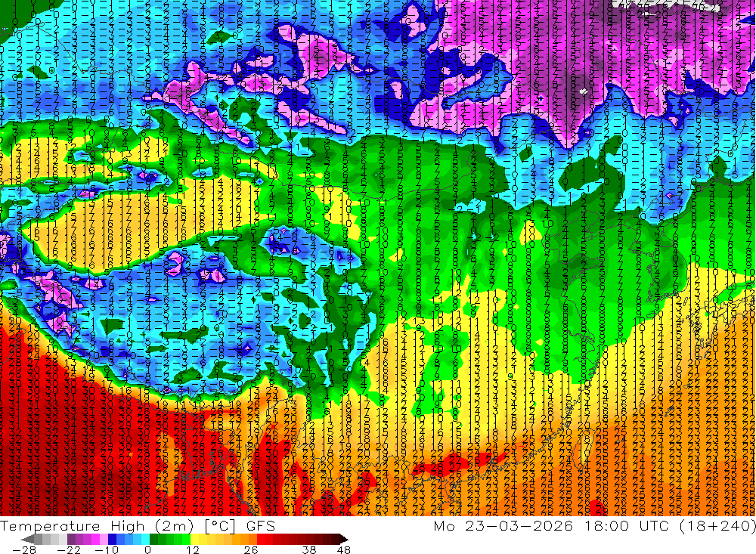756x554 pixels.
Task: Click the 12 legend value
Action: coord(193,550)
